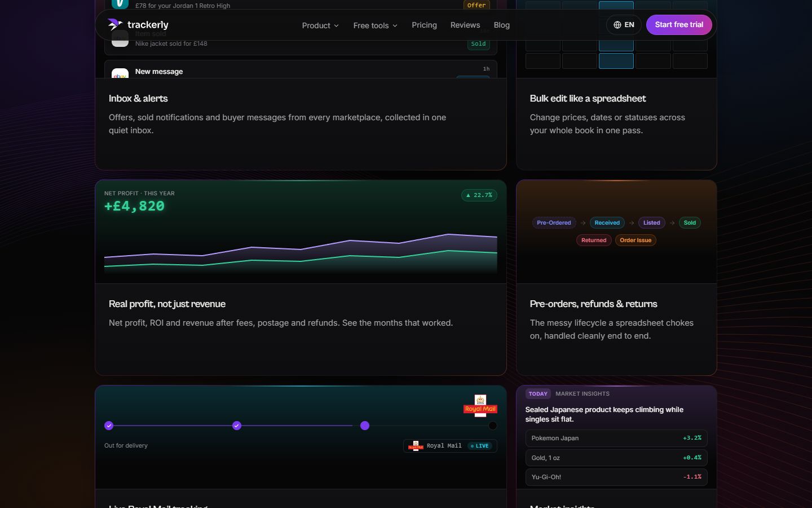Click the Received status pill
Viewport: 812px width, 508px height.
click(x=607, y=223)
